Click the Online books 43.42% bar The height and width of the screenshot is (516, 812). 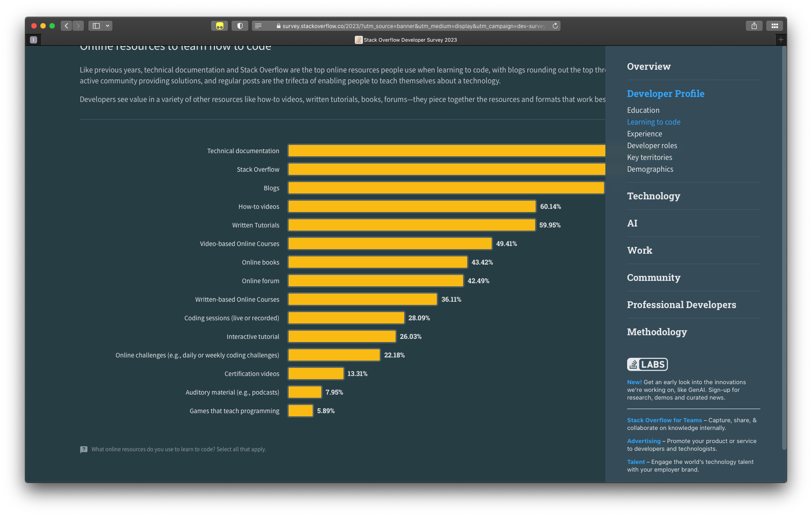(378, 262)
